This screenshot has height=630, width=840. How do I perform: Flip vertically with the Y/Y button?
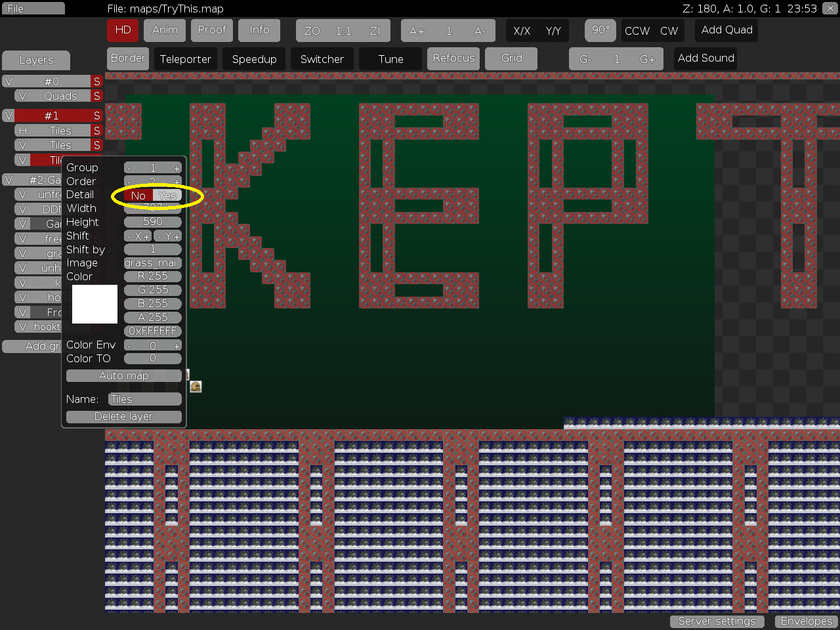tap(553, 31)
